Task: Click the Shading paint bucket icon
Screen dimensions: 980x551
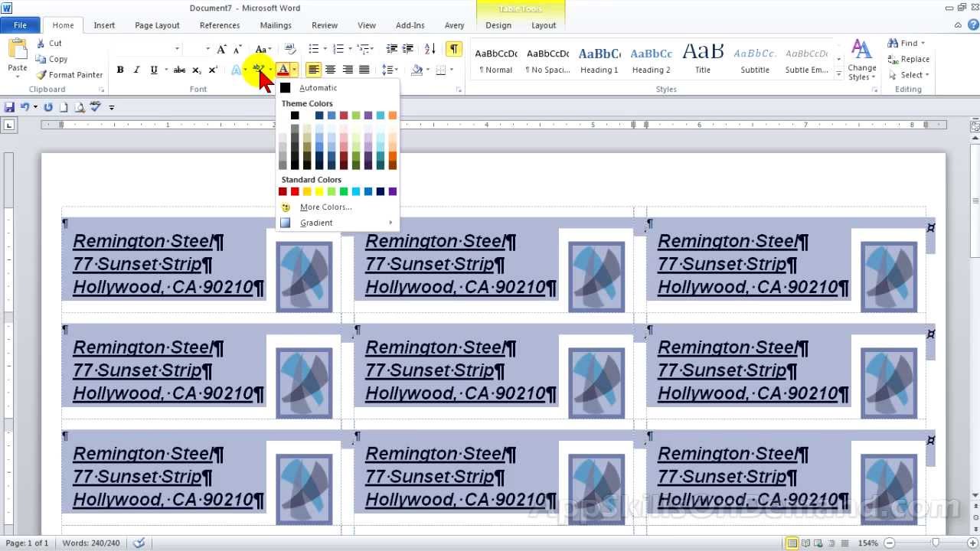Action: coord(416,70)
